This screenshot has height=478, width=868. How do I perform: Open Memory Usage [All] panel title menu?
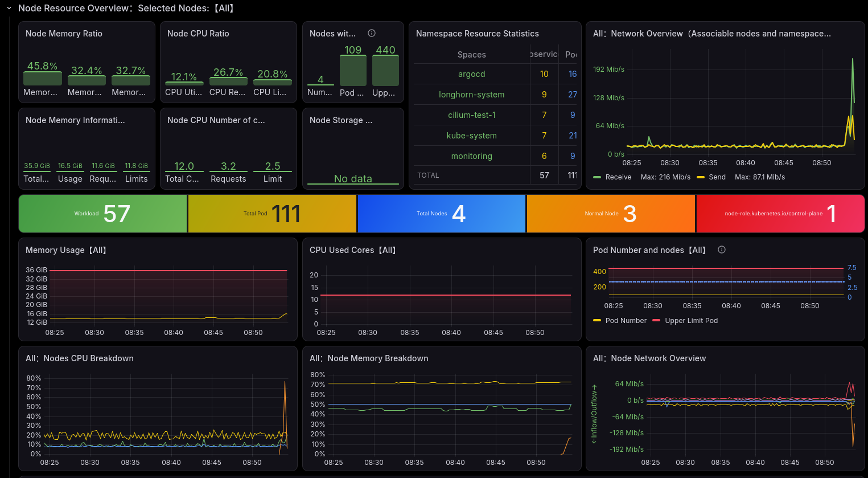point(66,250)
